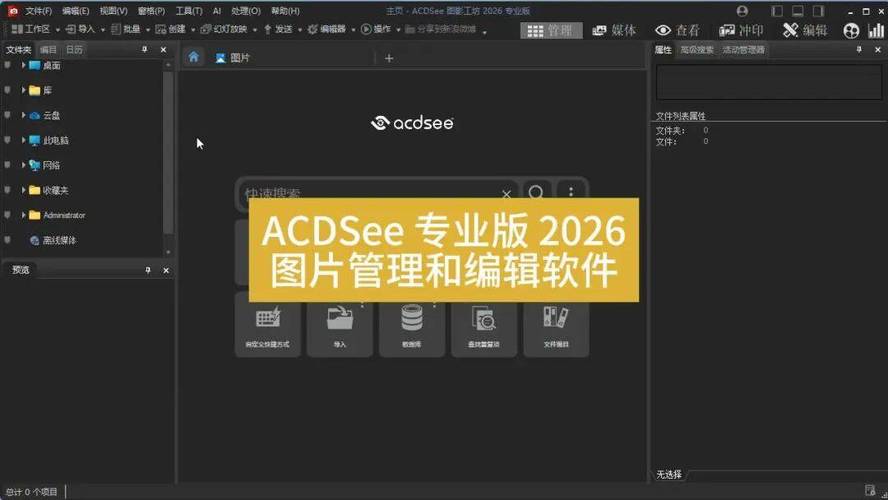This screenshot has height=500, width=888.
Task: Add a new tab with plus icon
Action: click(x=389, y=58)
